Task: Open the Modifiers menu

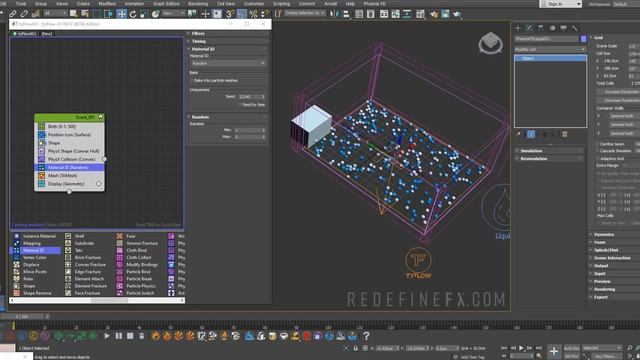Action: coord(107,3)
